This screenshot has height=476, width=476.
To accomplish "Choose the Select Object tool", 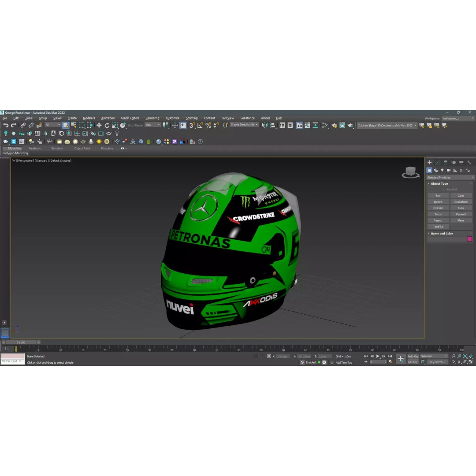I will (66, 125).
